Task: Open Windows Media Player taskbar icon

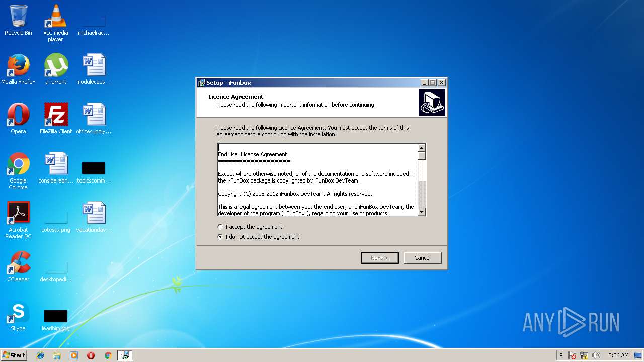Action: pos(74,355)
